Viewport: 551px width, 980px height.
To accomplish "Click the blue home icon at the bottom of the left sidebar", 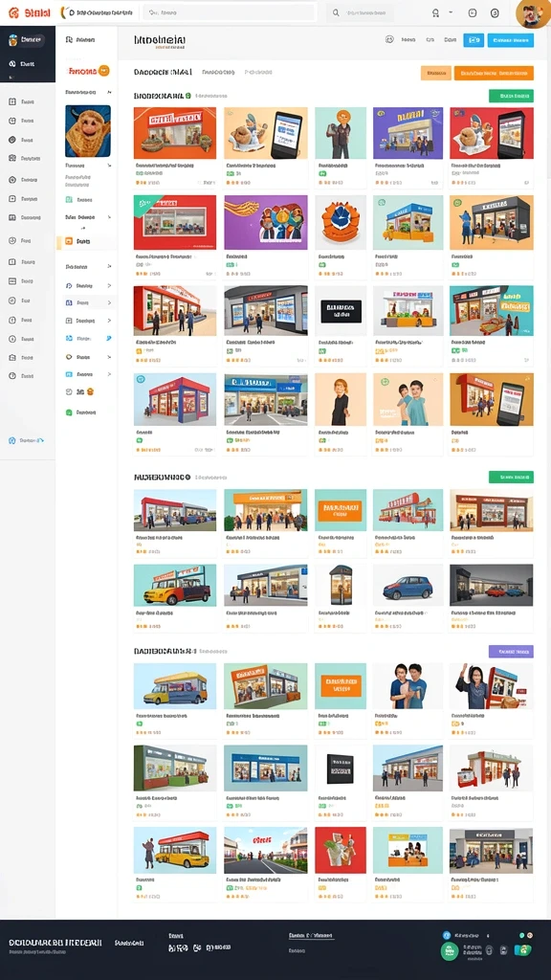I will tap(11, 440).
